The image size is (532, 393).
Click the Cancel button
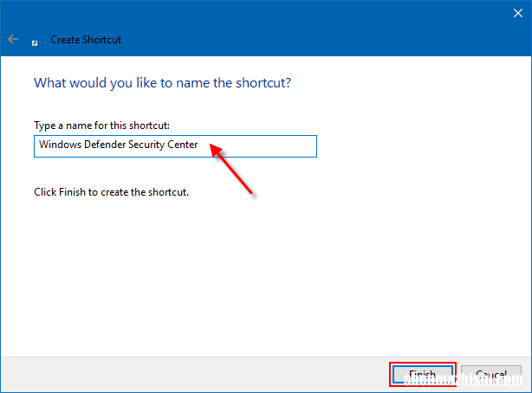coord(491,375)
